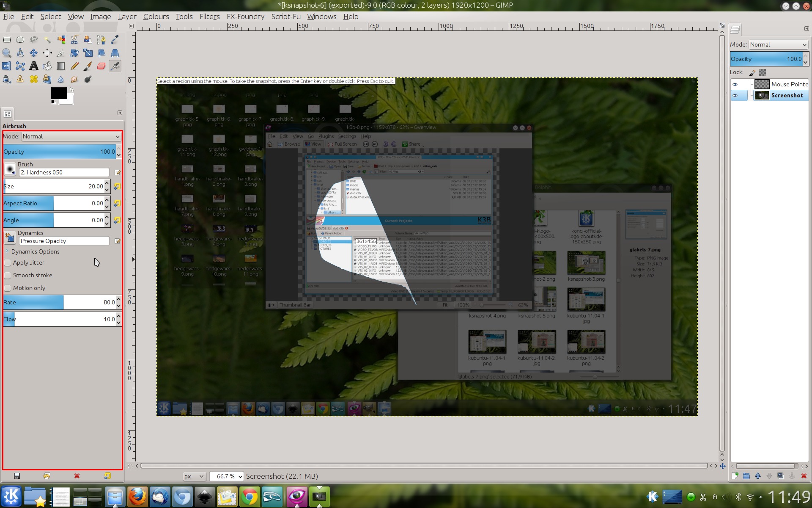Click the black foreground colour swatch
The width and height of the screenshot is (812, 508).
59,93
